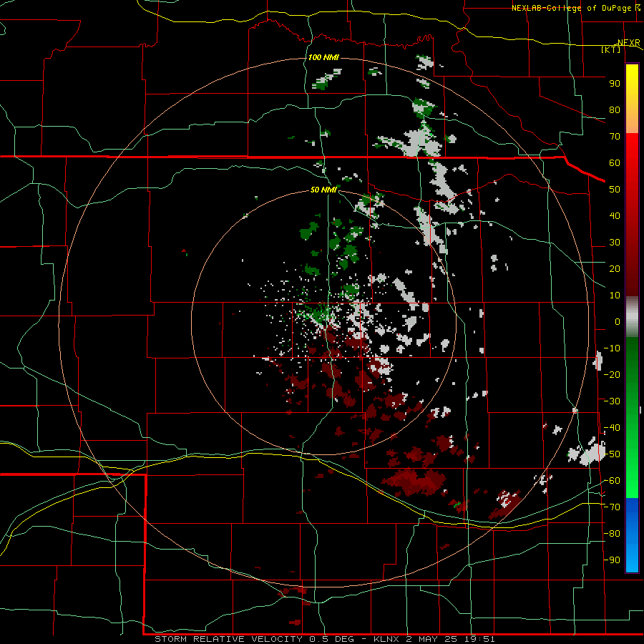Click the 90 value on the velocity scale
644x644 pixels.
pos(615,84)
